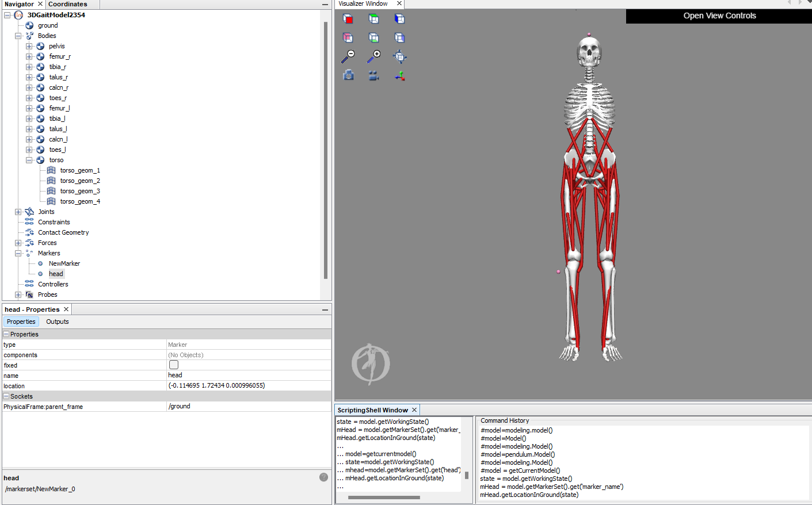Collapse the Markers tree node

pyautogui.click(x=18, y=253)
